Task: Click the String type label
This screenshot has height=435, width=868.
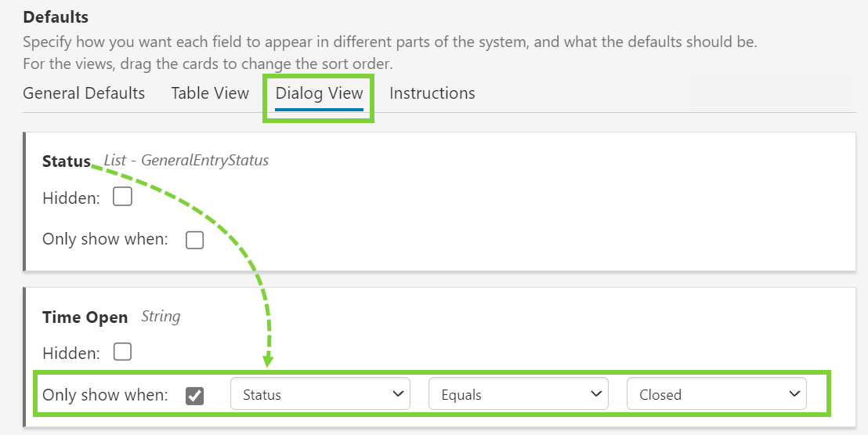Action: coord(161,317)
